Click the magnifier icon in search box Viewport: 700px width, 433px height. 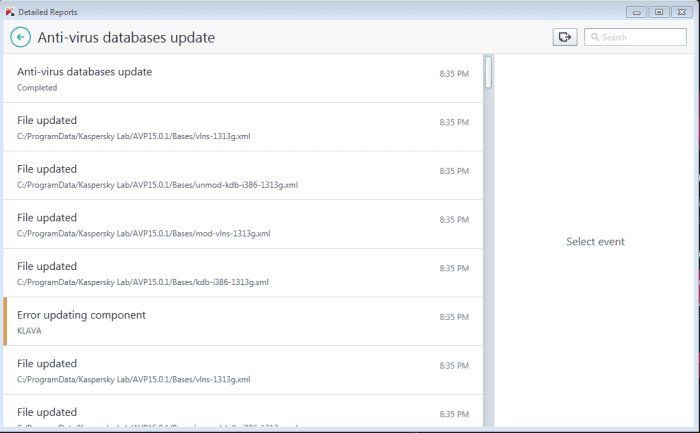[594, 37]
